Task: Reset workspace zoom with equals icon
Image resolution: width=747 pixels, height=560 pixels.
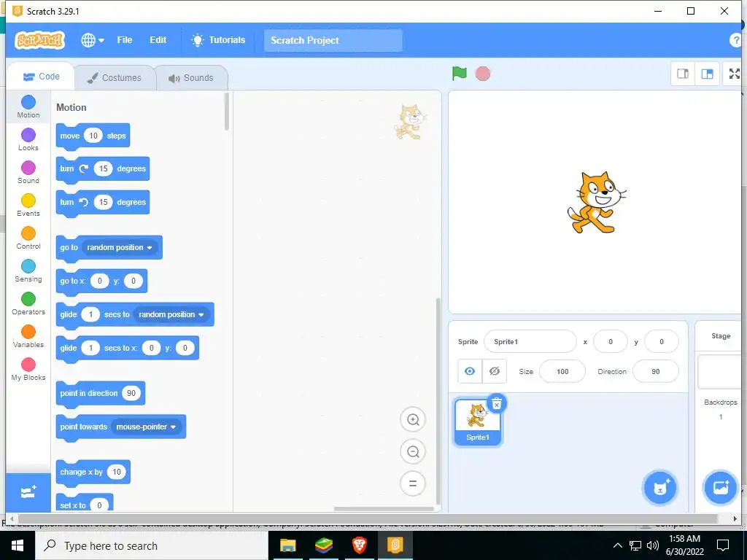Action: coord(413,483)
